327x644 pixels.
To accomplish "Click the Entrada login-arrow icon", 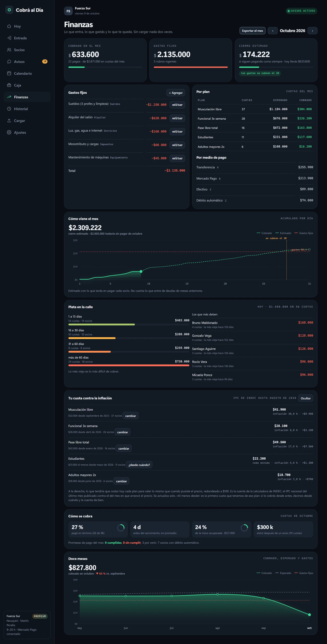I will [x=9, y=38].
